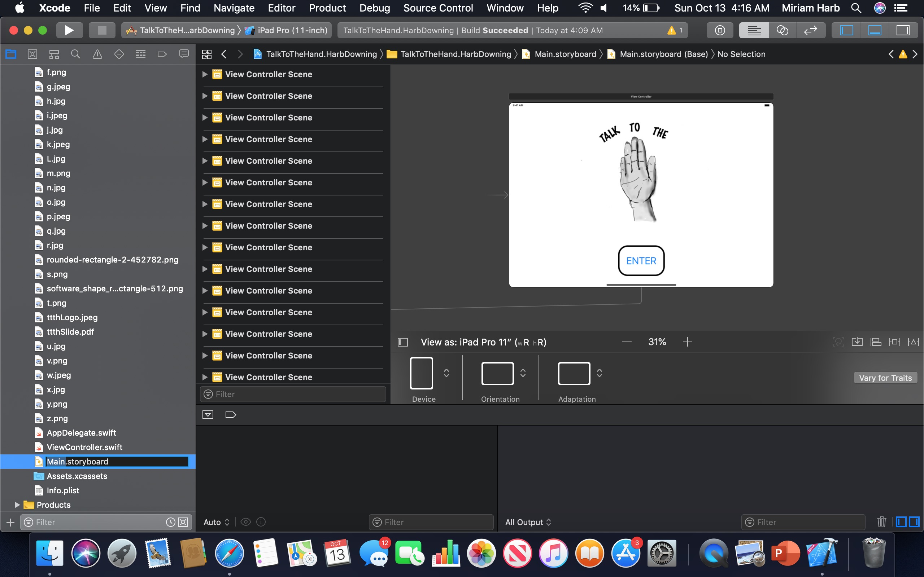Open the Editor menu

point(282,8)
